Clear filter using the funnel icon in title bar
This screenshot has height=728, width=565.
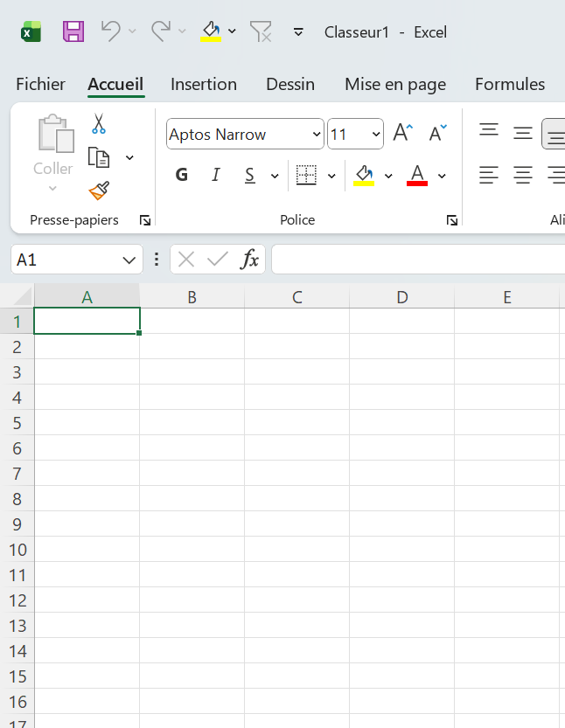[261, 31]
